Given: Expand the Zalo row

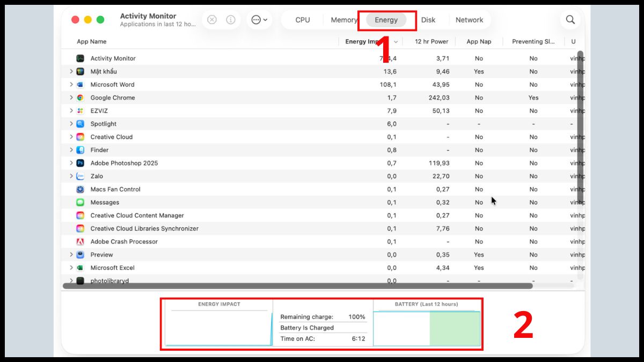Looking at the screenshot, I should (x=71, y=176).
